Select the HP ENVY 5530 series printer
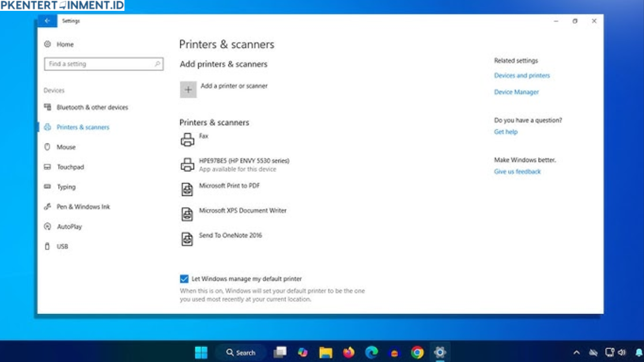The image size is (644, 362). click(244, 161)
